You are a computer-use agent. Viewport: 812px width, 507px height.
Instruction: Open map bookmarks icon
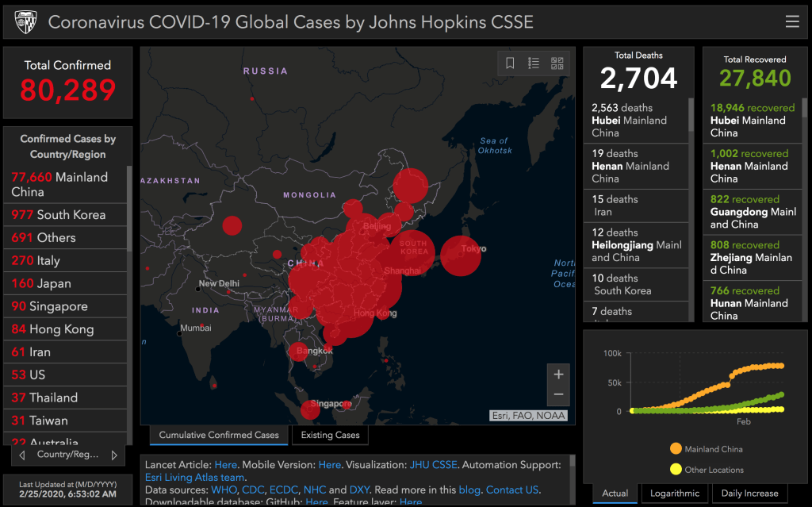(x=510, y=63)
